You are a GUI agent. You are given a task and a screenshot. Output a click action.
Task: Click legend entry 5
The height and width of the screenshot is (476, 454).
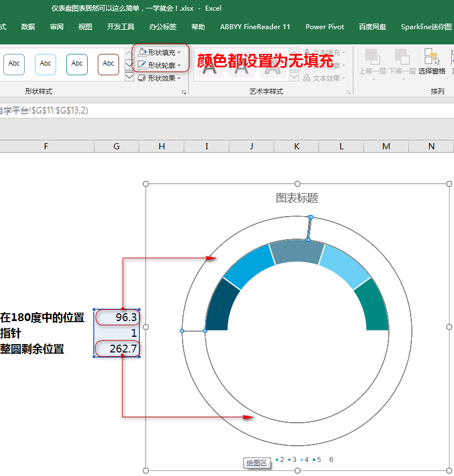[317, 460]
